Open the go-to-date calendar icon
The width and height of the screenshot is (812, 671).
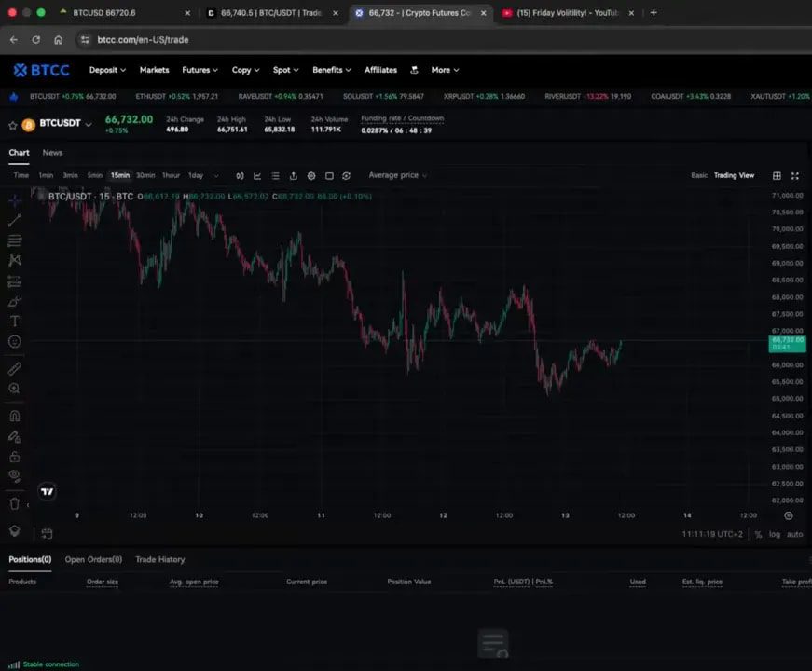coord(47,534)
